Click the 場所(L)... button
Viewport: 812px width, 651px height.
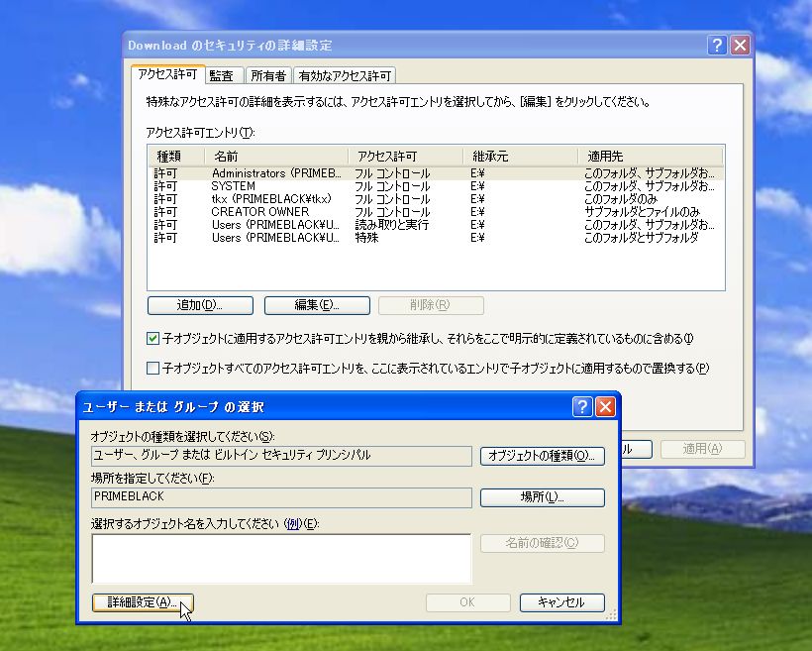pos(543,497)
